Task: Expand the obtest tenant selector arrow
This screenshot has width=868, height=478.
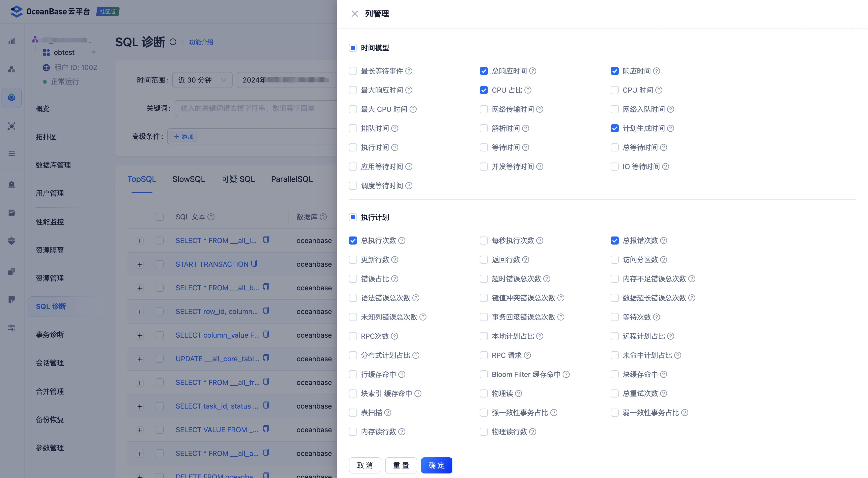Action: tap(94, 52)
